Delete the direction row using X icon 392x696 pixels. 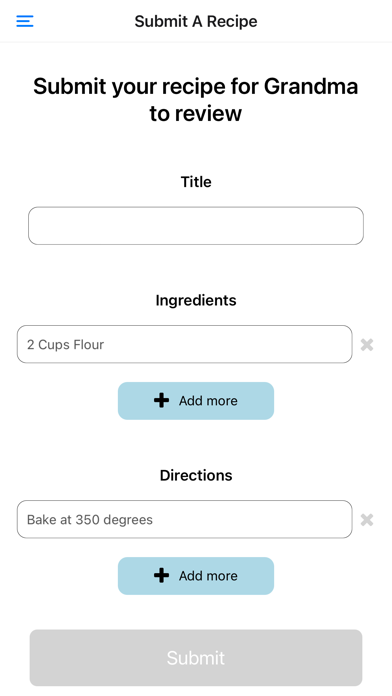coord(367,520)
